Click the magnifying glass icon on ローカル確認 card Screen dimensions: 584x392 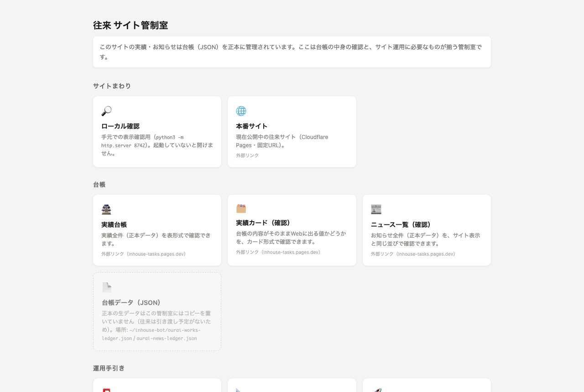click(x=106, y=111)
